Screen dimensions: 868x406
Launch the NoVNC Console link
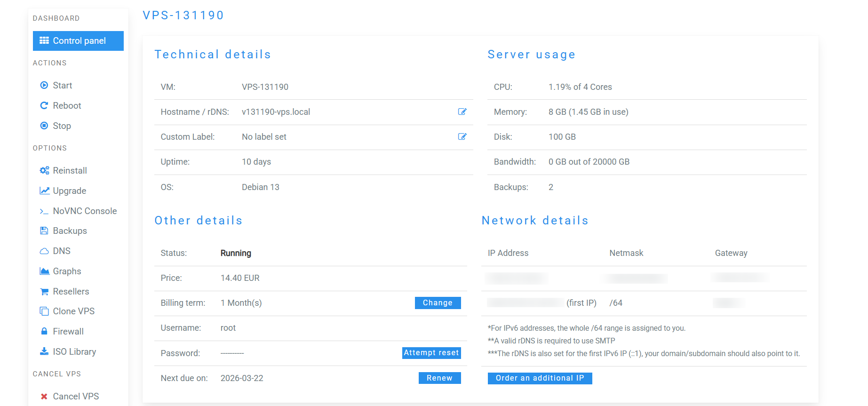[x=85, y=211]
